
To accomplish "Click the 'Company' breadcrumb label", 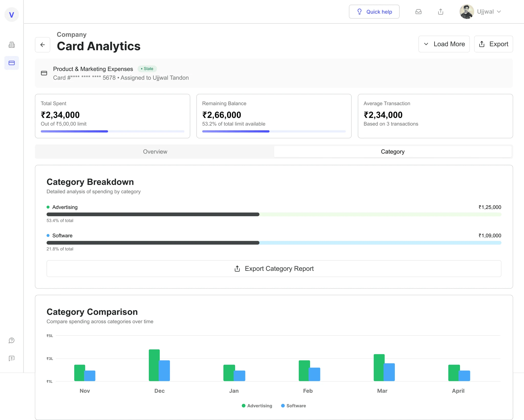I will (x=72, y=35).
